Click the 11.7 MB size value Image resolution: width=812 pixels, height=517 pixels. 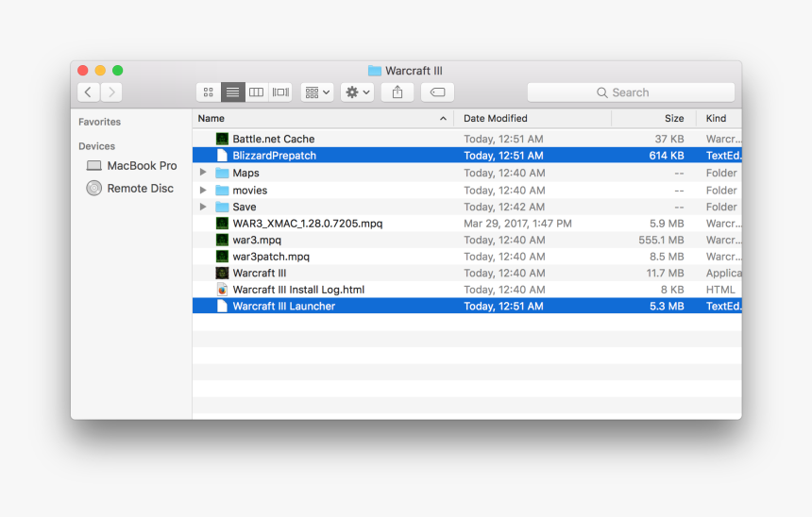pos(665,273)
